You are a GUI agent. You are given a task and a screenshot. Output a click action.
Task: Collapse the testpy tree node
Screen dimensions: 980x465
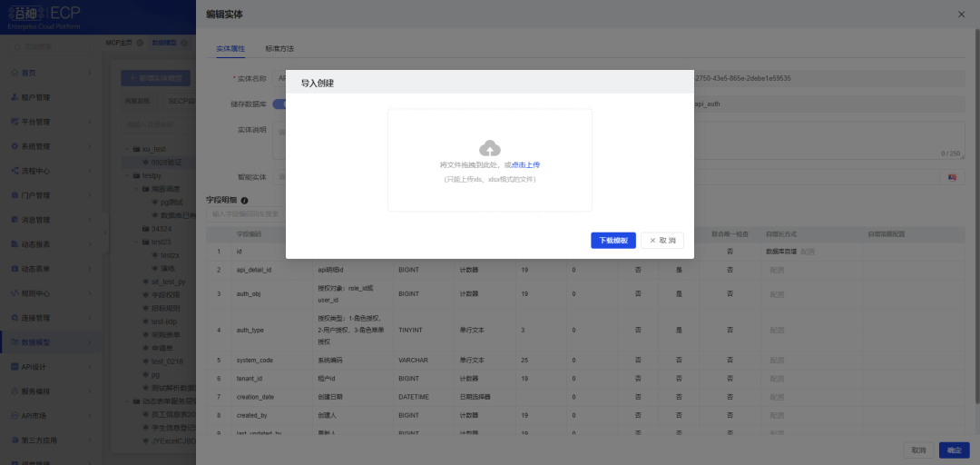[x=126, y=175]
